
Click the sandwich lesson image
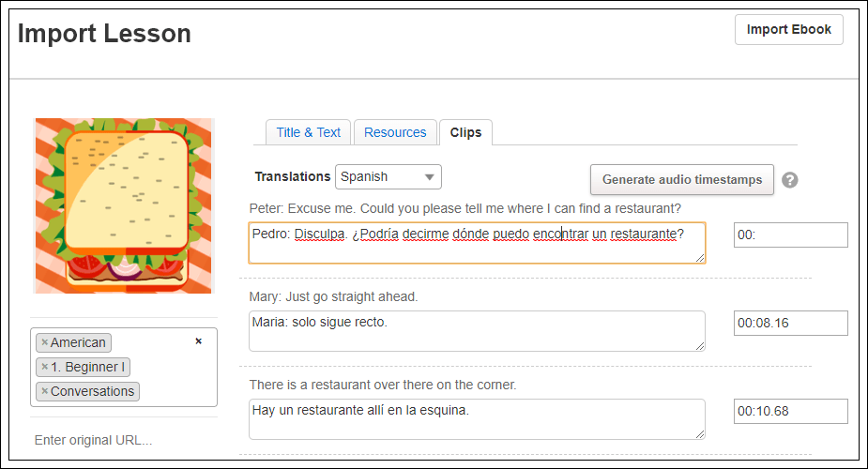point(124,204)
